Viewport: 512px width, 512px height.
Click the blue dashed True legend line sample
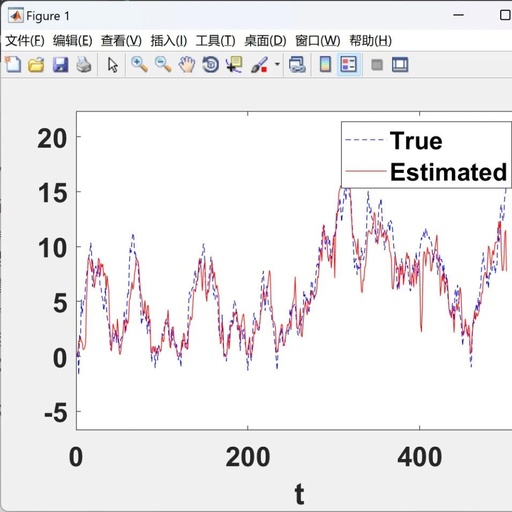(366, 140)
